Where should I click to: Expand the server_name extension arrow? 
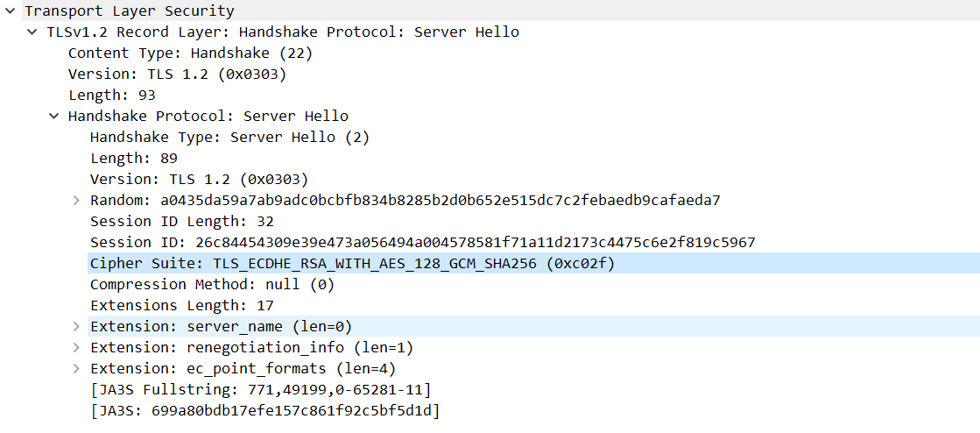(76, 327)
